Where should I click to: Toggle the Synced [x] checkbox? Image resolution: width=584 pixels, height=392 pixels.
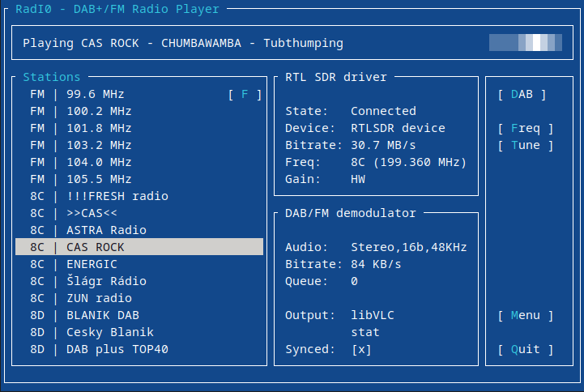pos(361,349)
